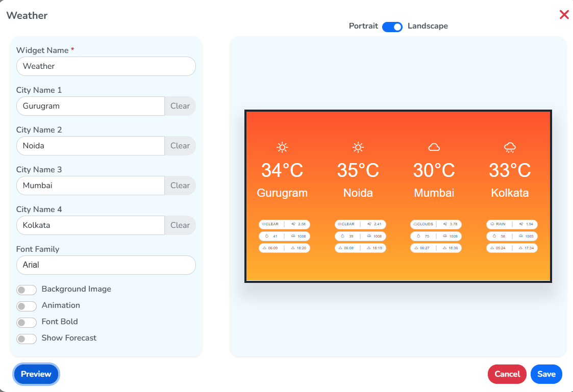The height and width of the screenshot is (392, 573).
Task: Click Gurugram's sunrise 06:09 value
Action: click(x=272, y=248)
